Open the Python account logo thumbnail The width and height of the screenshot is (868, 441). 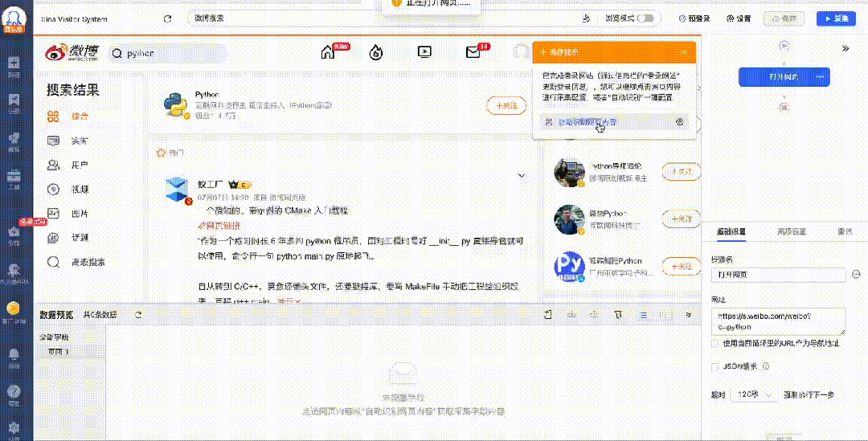point(176,104)
